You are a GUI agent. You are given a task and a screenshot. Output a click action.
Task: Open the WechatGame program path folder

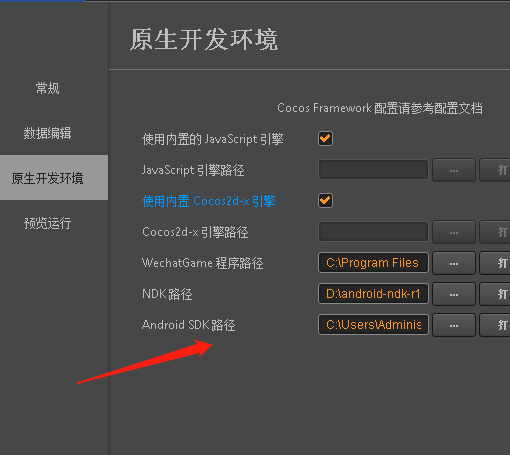click(495, 263)
